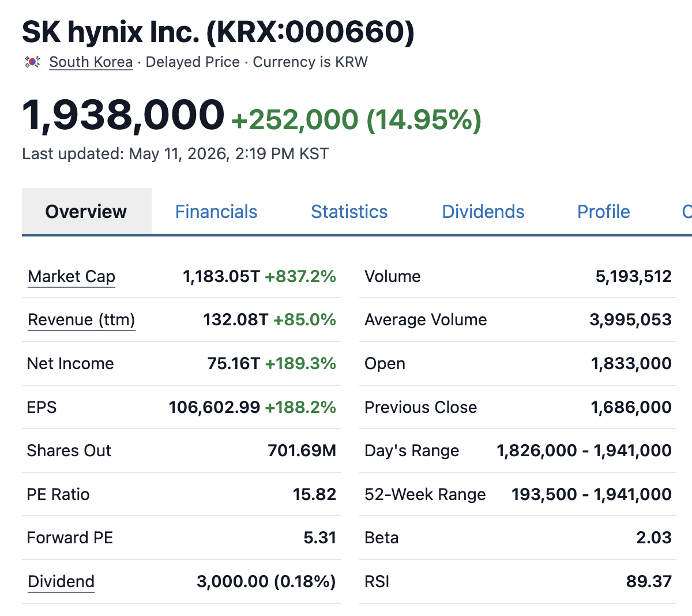Click the Average Volume value 3,995,053
The width and height of the screenshot is (692, 616).
click(x=630, y=320)
